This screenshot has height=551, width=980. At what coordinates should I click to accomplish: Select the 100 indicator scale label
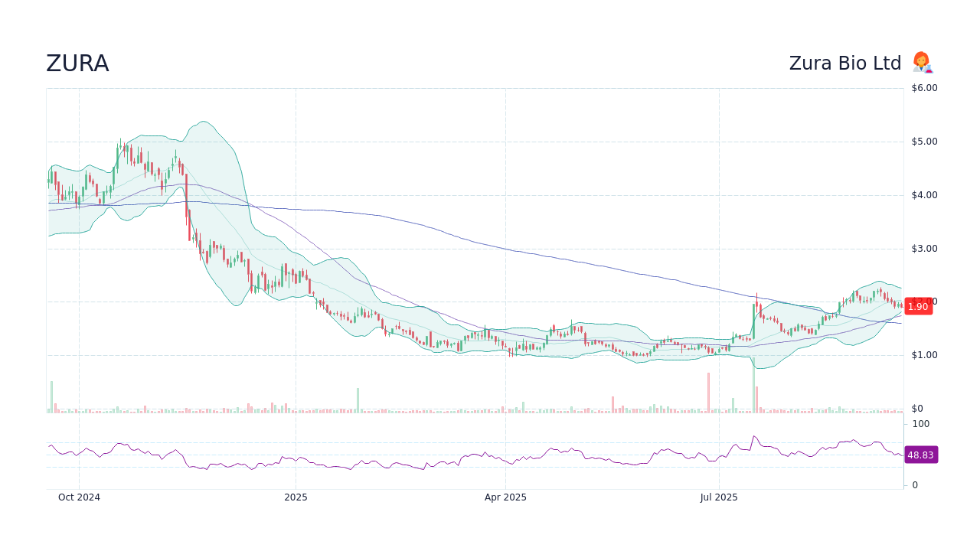[x=920, y=424]
